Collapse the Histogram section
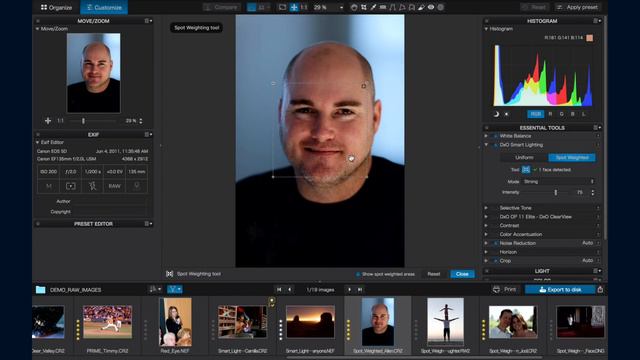 click(x=486, y=29)
